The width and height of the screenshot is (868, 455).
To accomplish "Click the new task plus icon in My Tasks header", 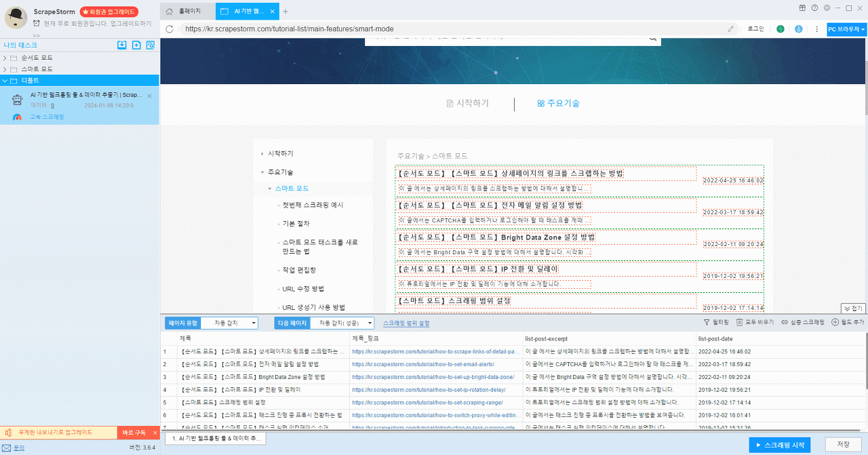I will [136, 45].
